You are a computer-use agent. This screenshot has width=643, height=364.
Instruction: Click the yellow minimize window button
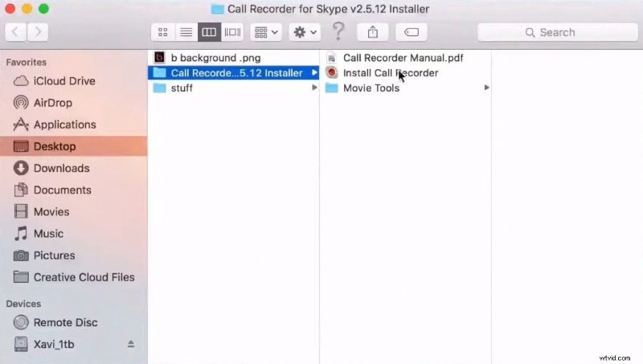[27, 9]
